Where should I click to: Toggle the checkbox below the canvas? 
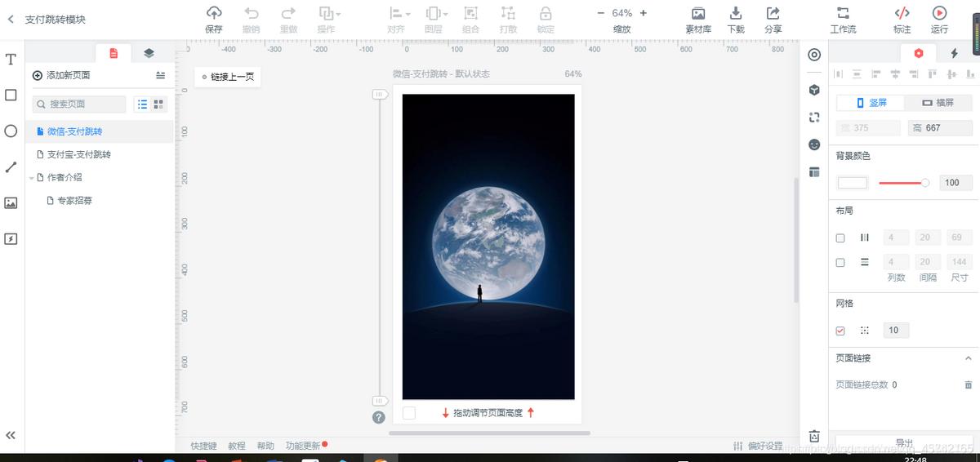pyautogui.click(x=409, y=413)
